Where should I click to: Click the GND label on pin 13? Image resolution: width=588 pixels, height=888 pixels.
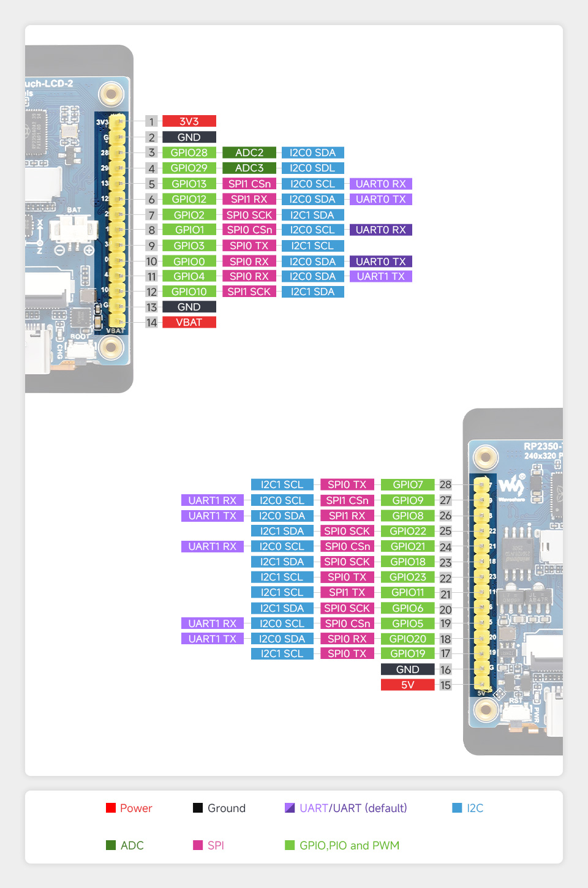pyautogui.click(x=189, y=307)
